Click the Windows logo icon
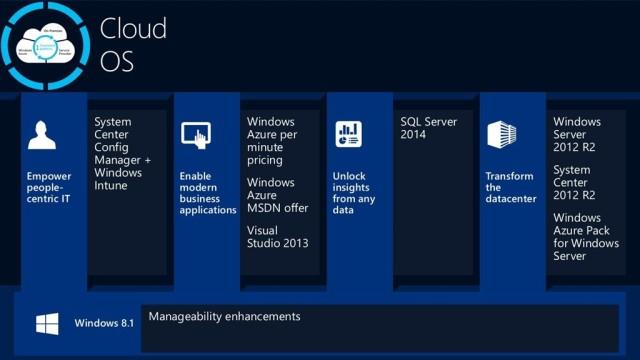The height and width of the screenshot is (360, 640). [47, 324]
